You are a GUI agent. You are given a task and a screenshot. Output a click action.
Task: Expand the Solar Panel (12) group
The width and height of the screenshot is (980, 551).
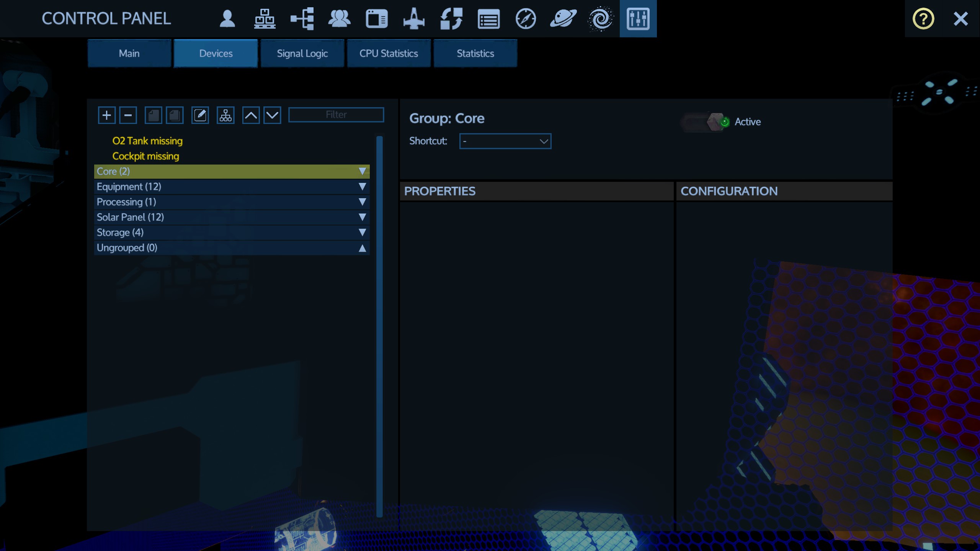click(x=362, y=217)
